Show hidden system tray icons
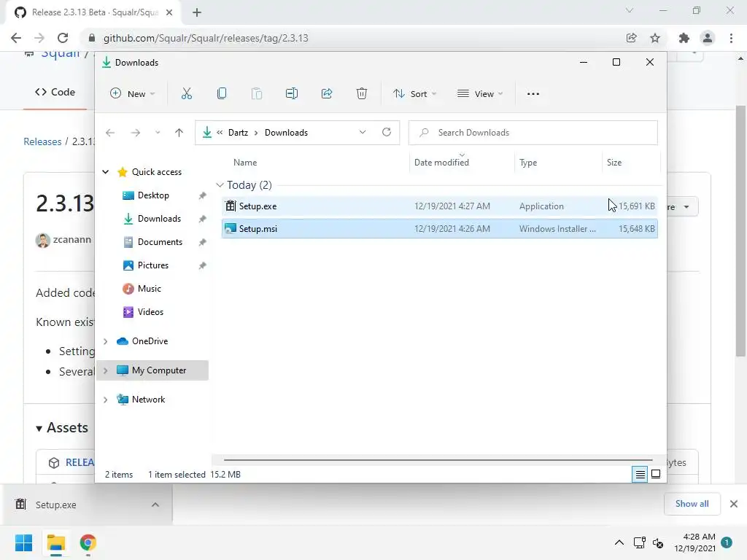Screen dimensions: 747x560 tap(619, 542)
